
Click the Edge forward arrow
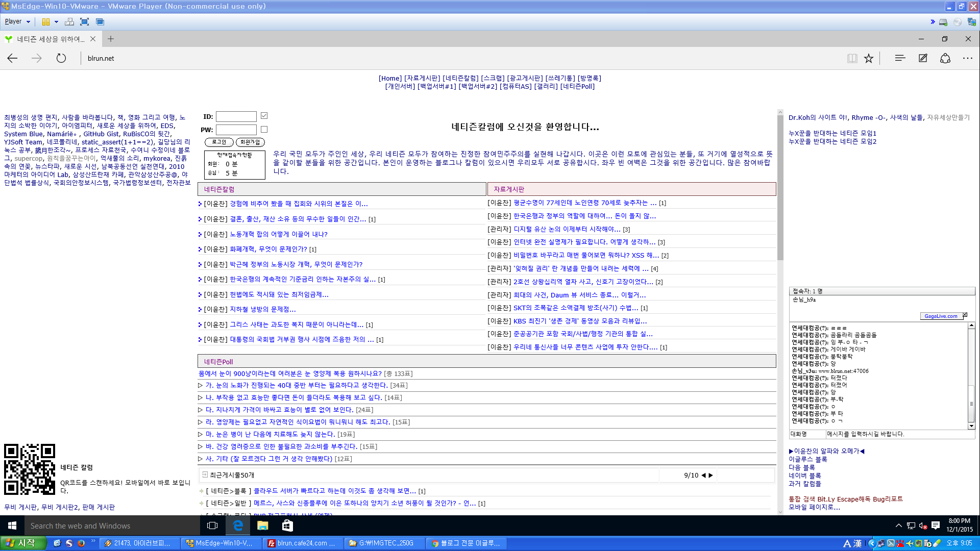coord(37,58)
